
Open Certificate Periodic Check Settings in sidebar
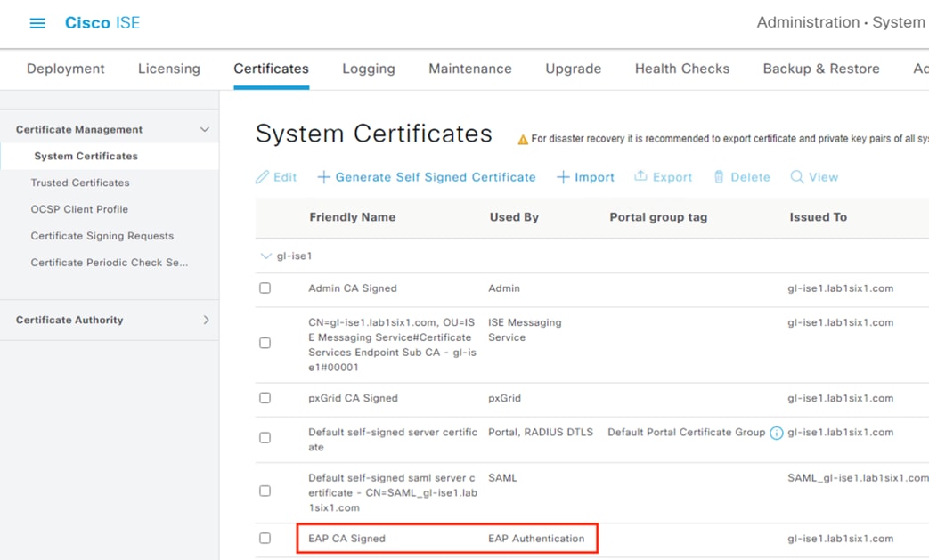tap(110, 263)
